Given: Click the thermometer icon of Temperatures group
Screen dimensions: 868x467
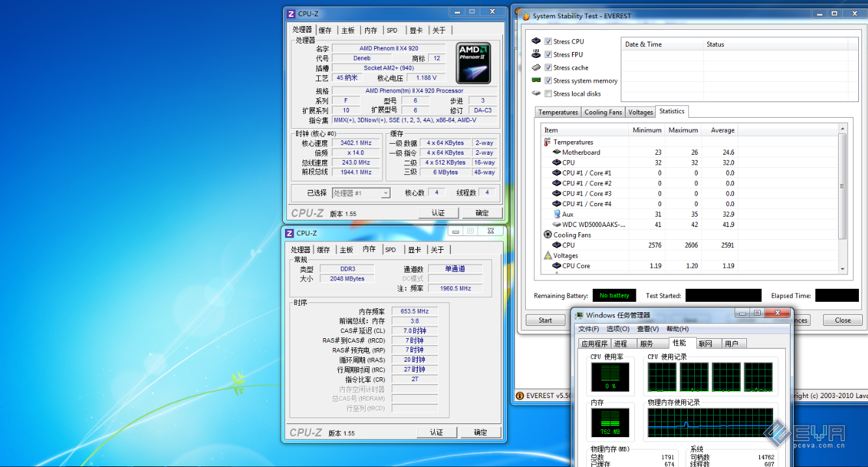Looking at the screenshot, I should [x=547, y=142].
